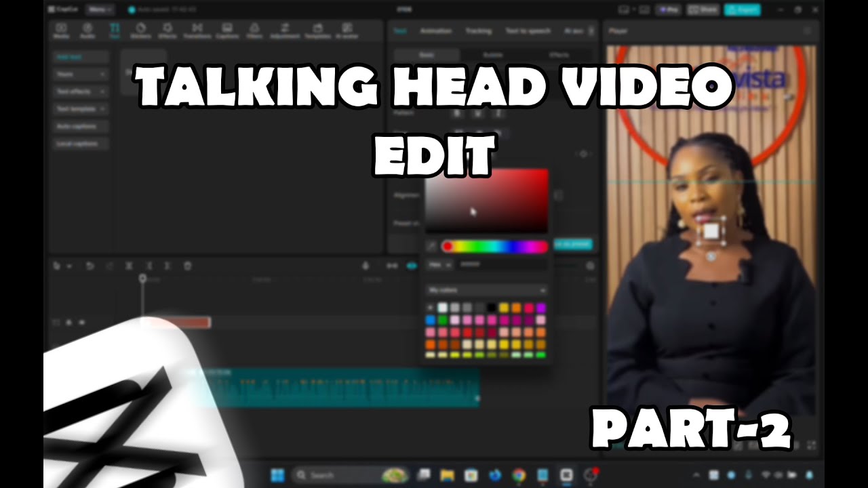
Task: Open the Hex color format dropdown
Action: 439,265
